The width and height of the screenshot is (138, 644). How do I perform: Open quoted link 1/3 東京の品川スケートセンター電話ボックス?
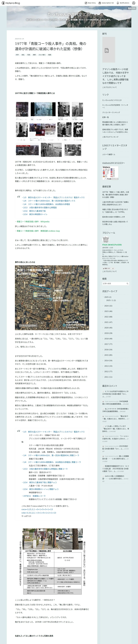(54, 197)
